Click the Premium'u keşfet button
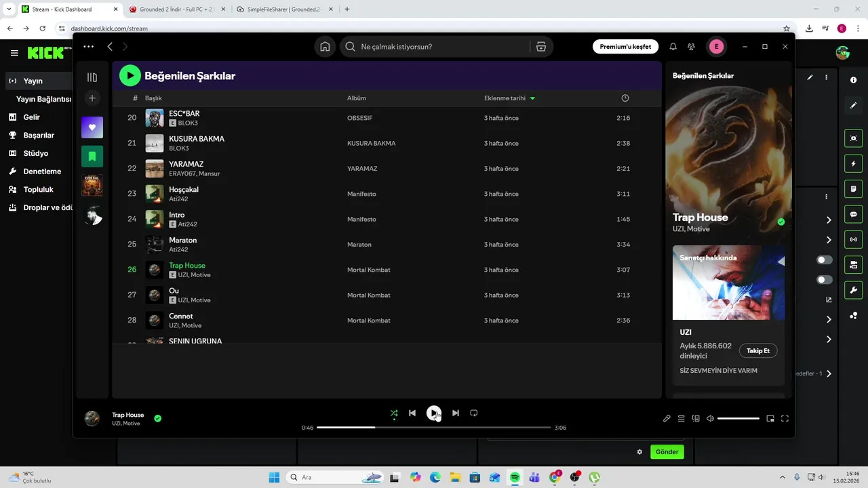This screenshot has height=488, width=868. 625,47
